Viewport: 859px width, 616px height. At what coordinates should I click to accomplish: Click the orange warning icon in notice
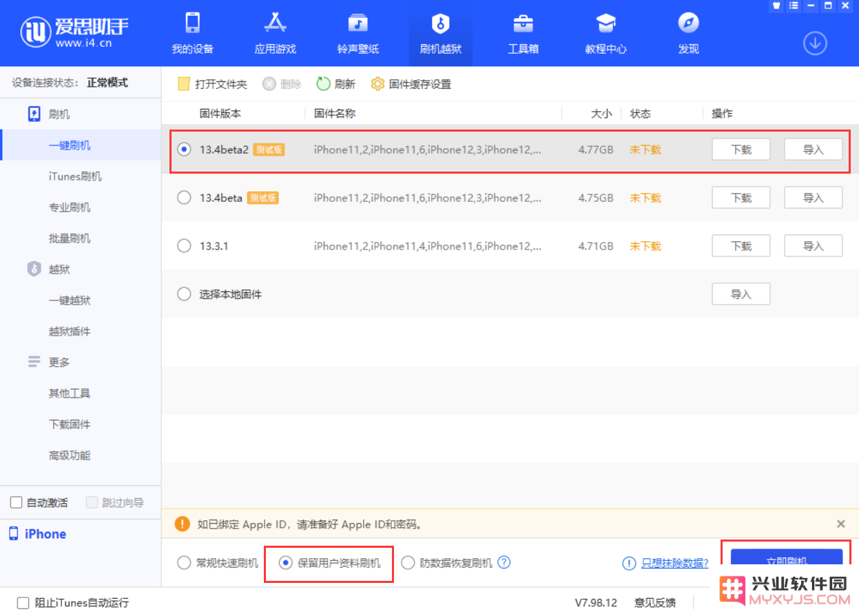[x=182, y=524]
